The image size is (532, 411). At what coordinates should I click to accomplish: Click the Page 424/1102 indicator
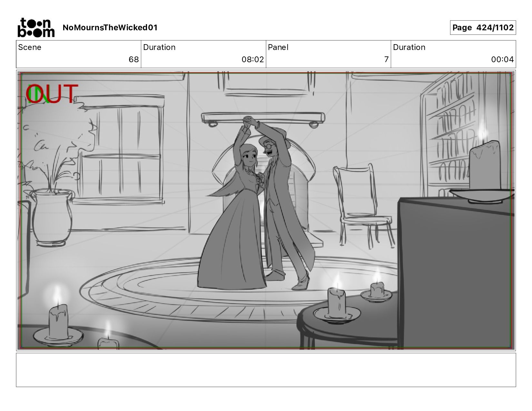[x=483, y=28]
